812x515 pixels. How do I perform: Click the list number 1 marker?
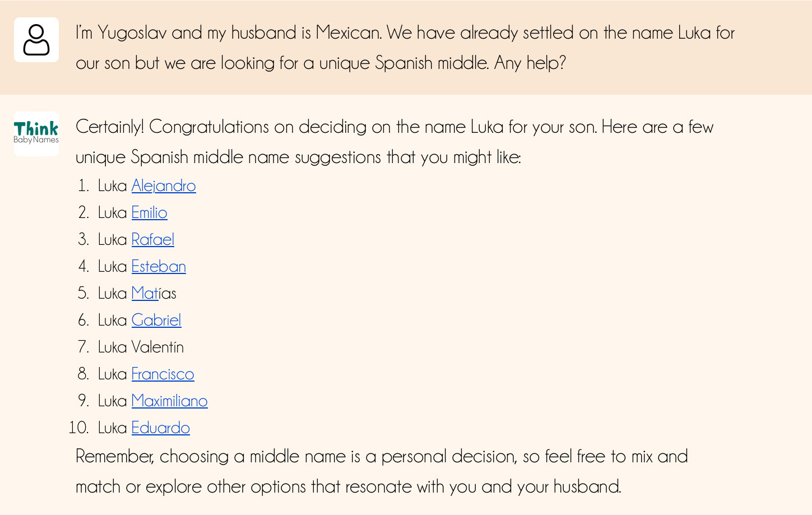tap(83, 186)
